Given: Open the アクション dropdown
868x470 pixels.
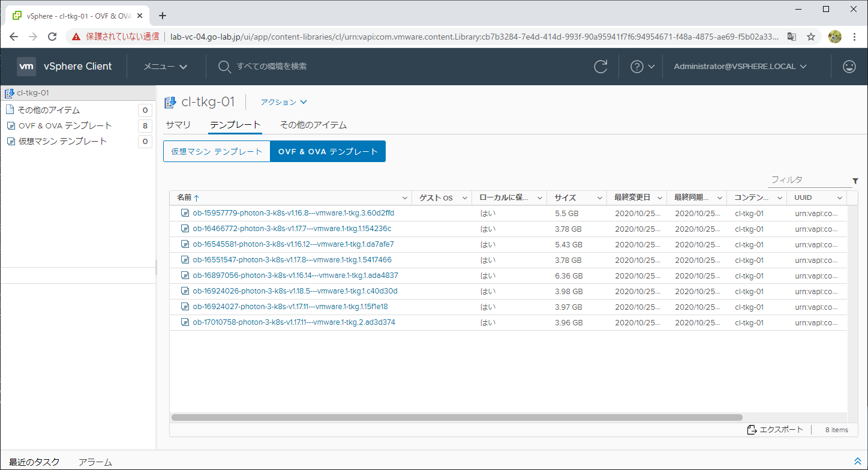Looking at the screenshot, I should tap(284, 102).
